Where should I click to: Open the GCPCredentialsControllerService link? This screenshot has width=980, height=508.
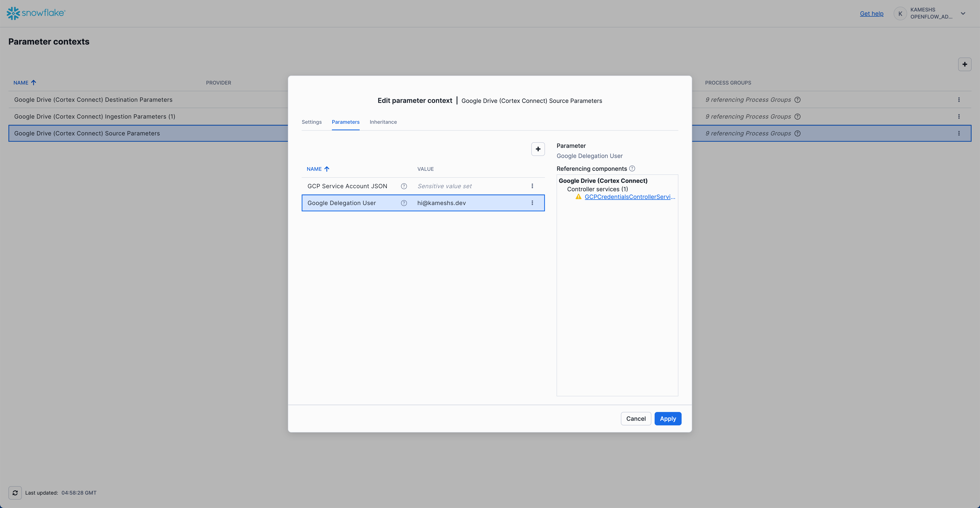point(630,197)
